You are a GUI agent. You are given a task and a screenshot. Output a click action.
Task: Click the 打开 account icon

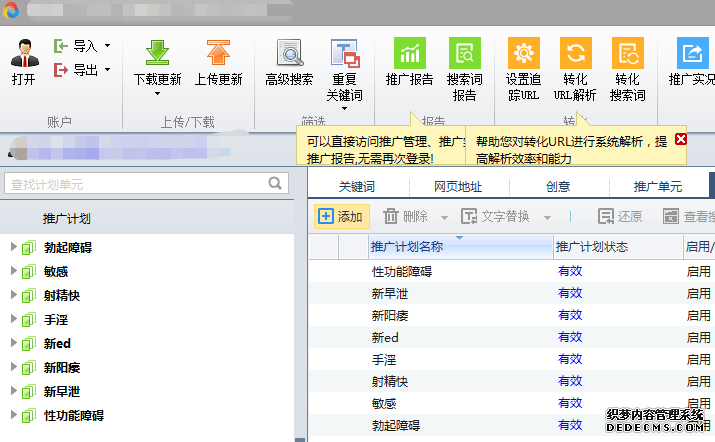click(x=24, y=52)
